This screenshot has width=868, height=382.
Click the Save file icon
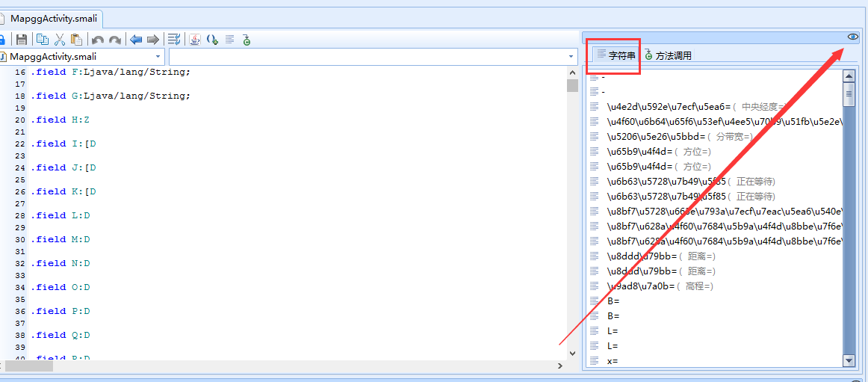click(x=22, y=40)
